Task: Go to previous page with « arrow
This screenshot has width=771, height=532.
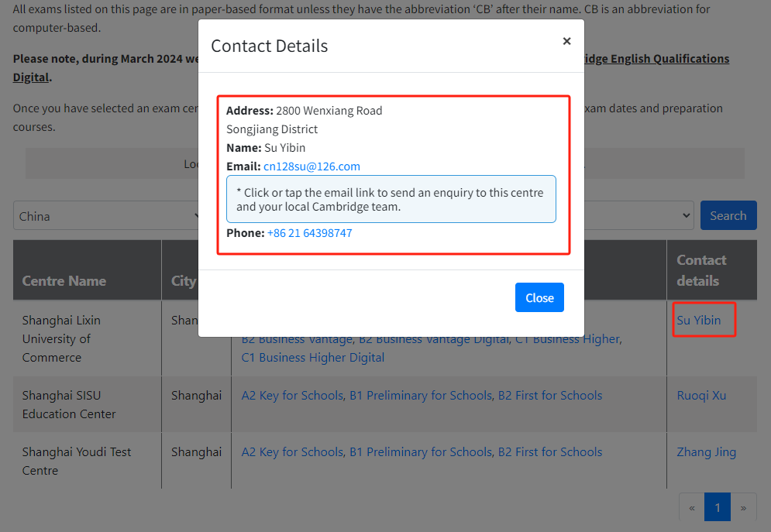Action: click(691, 508)
